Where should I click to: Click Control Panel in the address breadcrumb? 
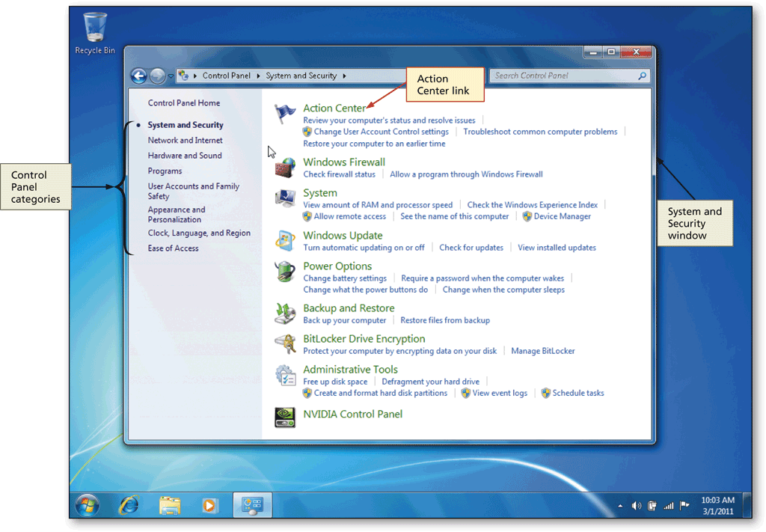pyautogui.click(x=226, y=76)
